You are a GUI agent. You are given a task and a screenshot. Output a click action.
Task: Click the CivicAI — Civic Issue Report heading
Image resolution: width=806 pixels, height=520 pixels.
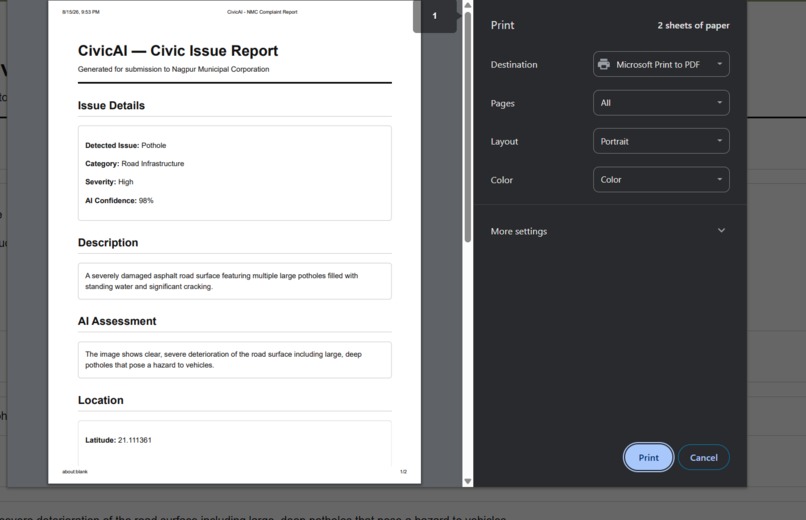178,51
